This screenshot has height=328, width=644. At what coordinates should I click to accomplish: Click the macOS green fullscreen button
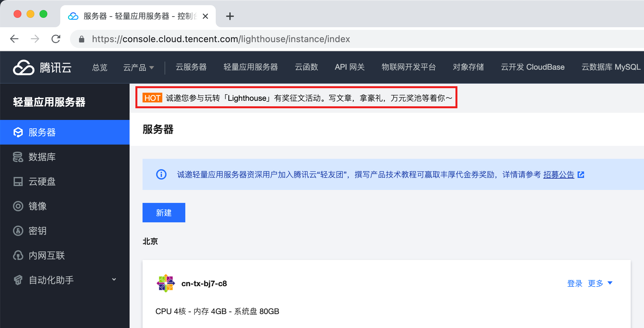coord(43,14)
